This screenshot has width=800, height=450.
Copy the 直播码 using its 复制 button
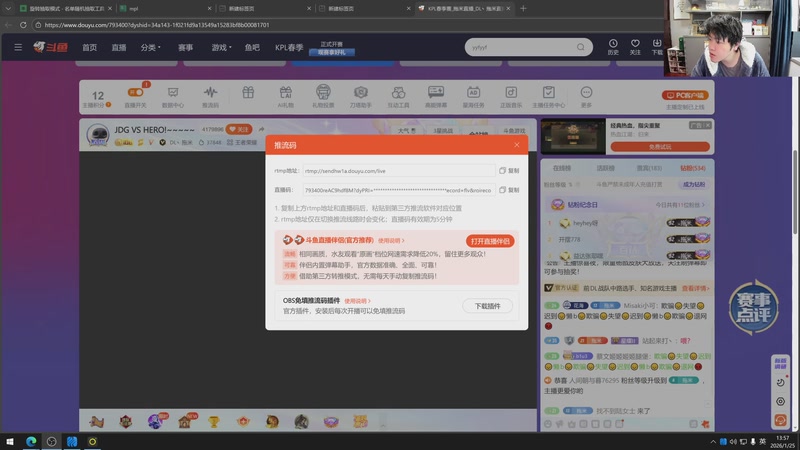[x=509, y=190]
